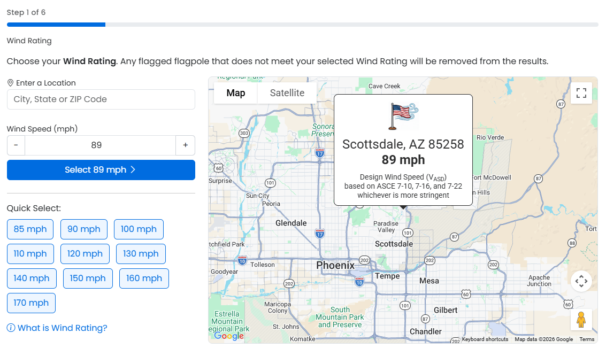Viewport: 606px width, 364px height.
Task: Click the Step 1 of 6 progress bar
Action: pos(303,25)
